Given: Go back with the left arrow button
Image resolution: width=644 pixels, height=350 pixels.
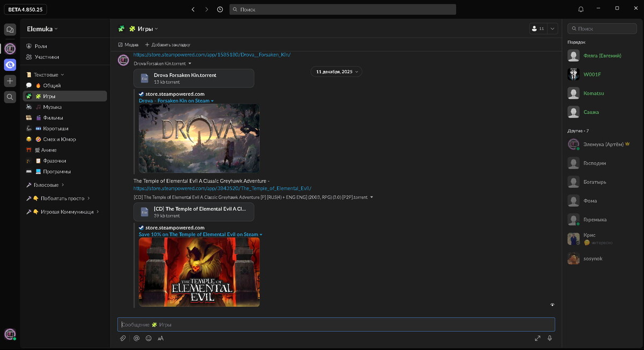Looking at the screenshot, I should (x=193, y=9).
